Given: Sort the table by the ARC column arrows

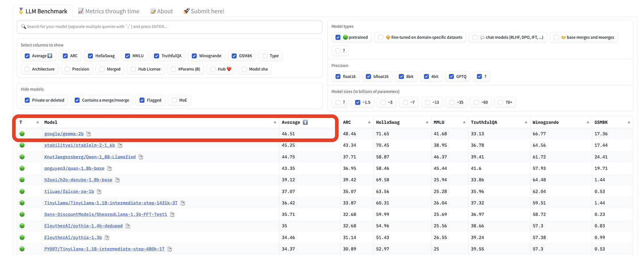Looking at the screenshot, I should [369, 122].
